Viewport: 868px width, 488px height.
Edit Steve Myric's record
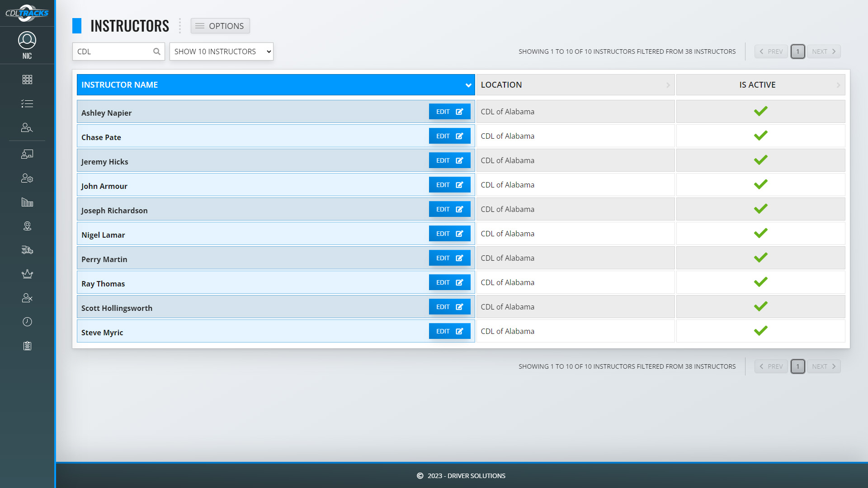(450, 331)
